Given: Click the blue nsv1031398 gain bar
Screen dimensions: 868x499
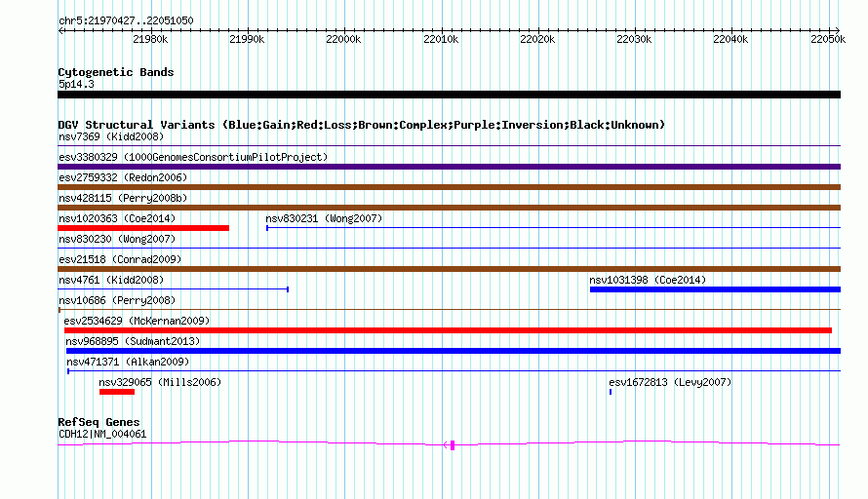Looking at the screenshot, I should [715, 289].
